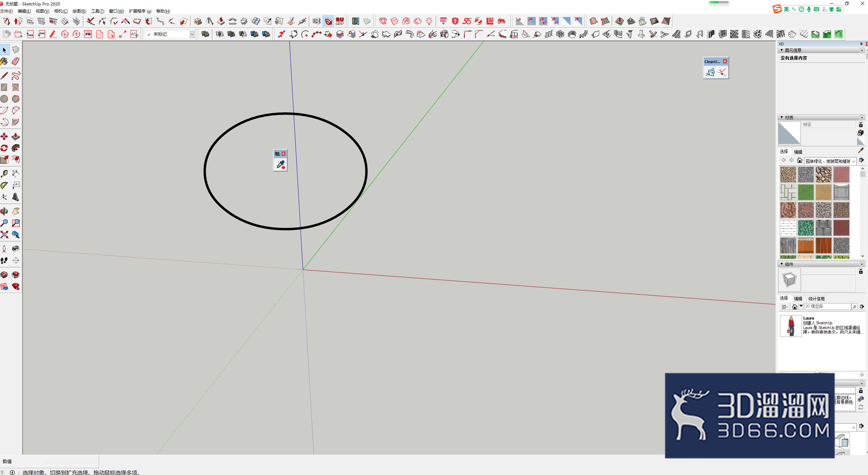This screenshot has width=868, height=475.
Task: Open the 相机(C) menu
Action: [x=61, y=11]
